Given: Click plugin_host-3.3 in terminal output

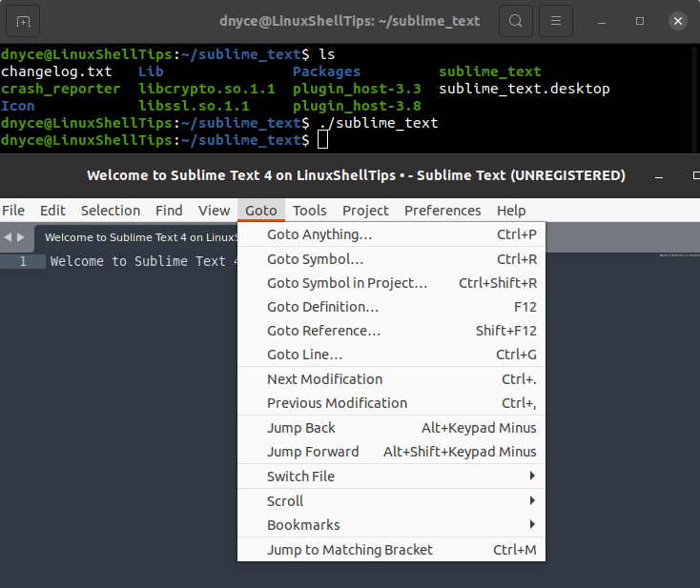Looking at the screenshot, I should pos(357,89).
